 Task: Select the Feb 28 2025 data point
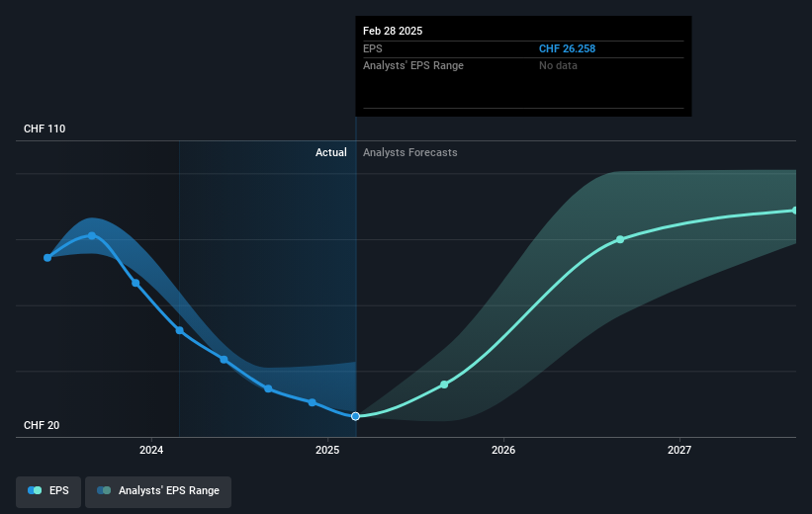[355, 416]
